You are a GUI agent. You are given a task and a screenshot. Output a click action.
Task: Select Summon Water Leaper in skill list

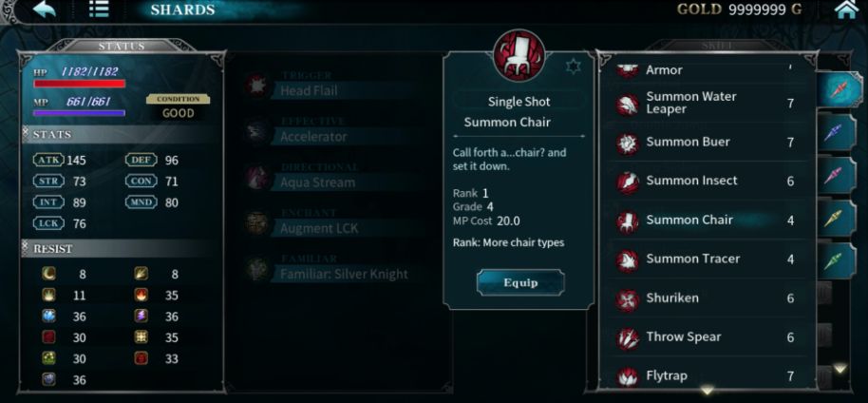(706, 103)
